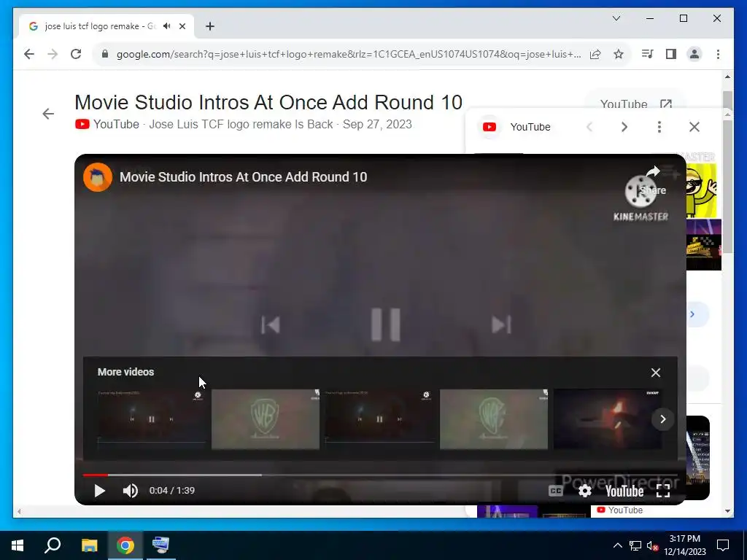Screen dimensions: 747x560
Task: Seek in the video using the red progress bar
Action: [x=380, y=475]
